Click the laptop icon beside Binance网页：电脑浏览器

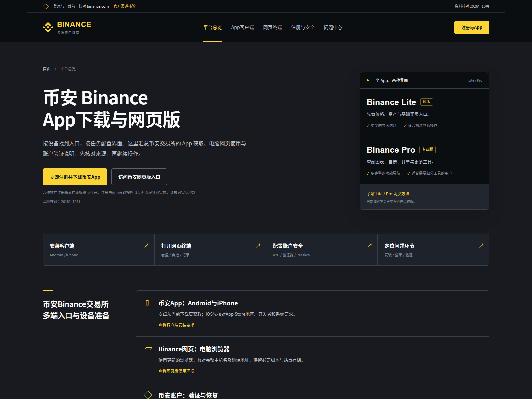(148, 349)
